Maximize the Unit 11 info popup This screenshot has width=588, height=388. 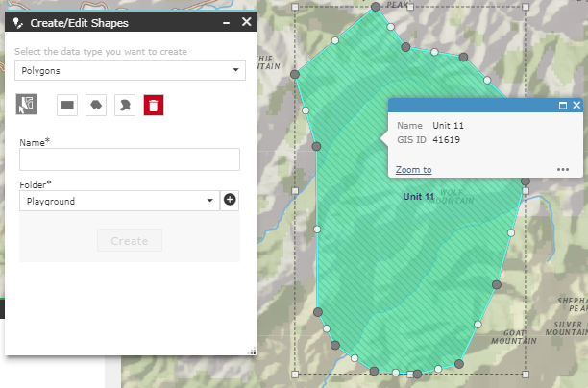(563, 106)
